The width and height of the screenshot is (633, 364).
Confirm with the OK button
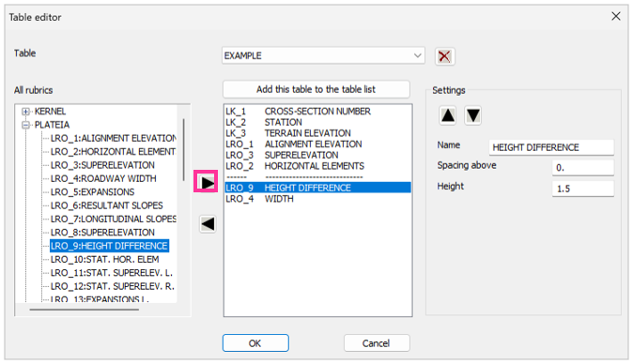point(255,343)
